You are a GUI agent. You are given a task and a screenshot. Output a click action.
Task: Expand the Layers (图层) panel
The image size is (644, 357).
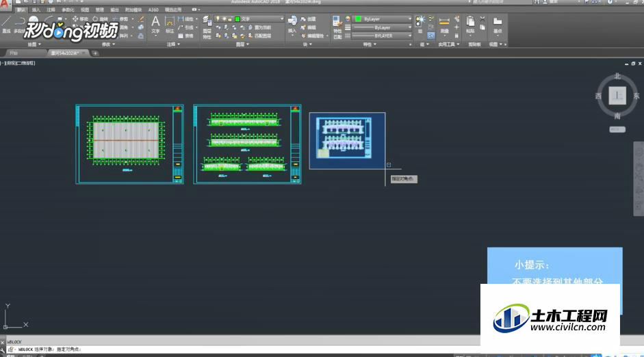(x=242, y=44)
